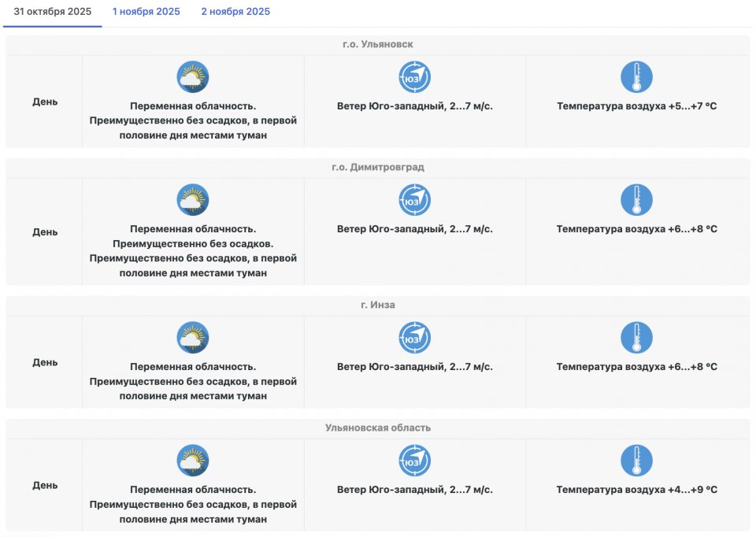Click the wind compass icon for Инза
756x537 pixels.
point(414,338)
